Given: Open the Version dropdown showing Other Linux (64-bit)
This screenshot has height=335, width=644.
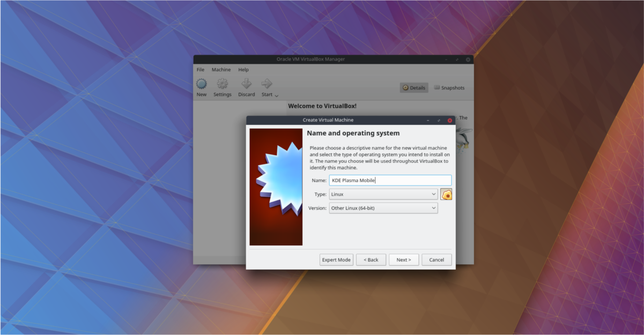Looking at the screenshot, I should coord(383,208).
